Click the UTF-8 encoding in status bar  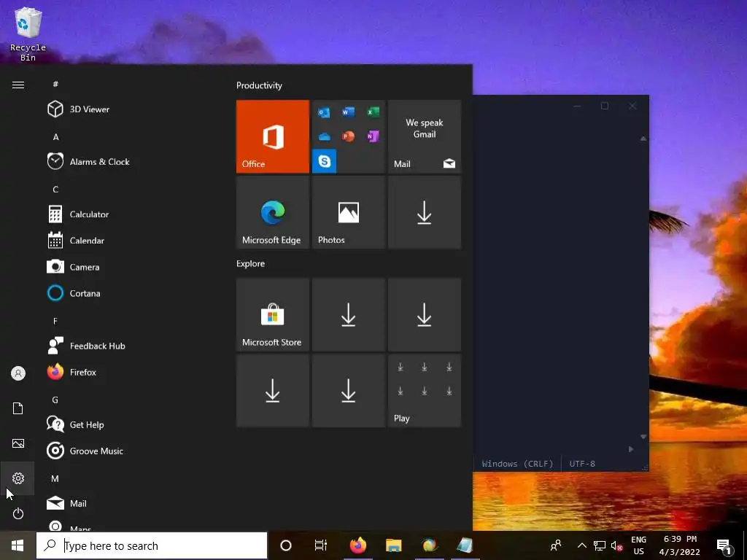pos(582,463)
